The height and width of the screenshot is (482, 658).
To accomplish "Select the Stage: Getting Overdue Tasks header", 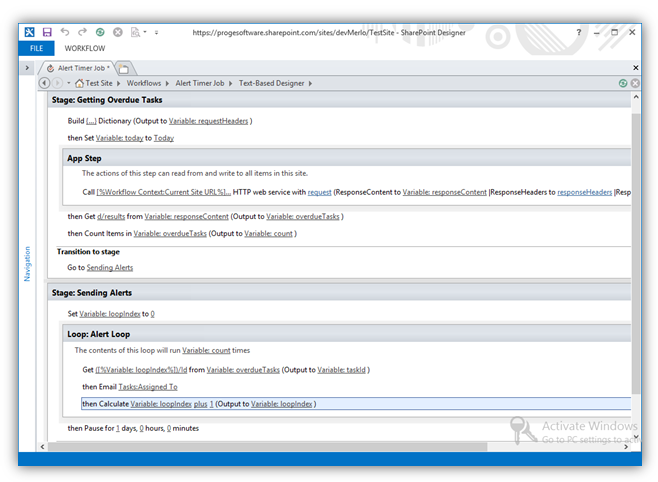I will coord(339,100).
